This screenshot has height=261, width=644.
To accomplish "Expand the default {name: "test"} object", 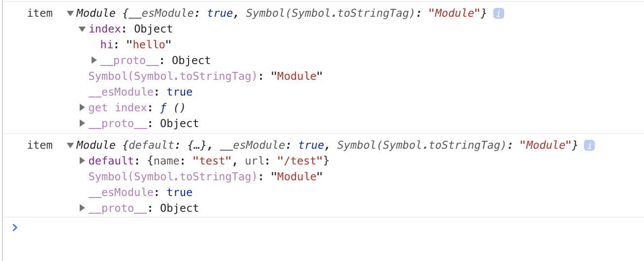I will tap(82, 161).
